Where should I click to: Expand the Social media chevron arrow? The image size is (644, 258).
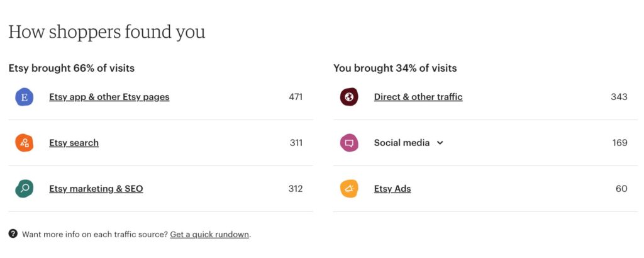(x=440, y=143)
